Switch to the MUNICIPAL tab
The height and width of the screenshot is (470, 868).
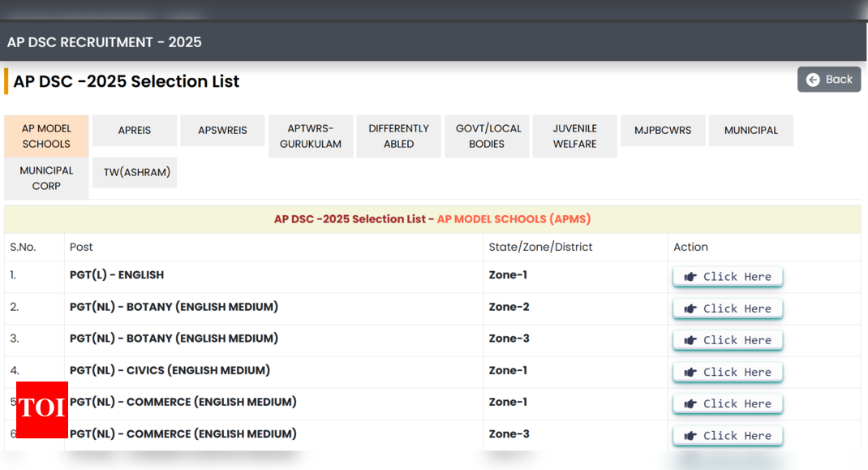tap(751, 130)
